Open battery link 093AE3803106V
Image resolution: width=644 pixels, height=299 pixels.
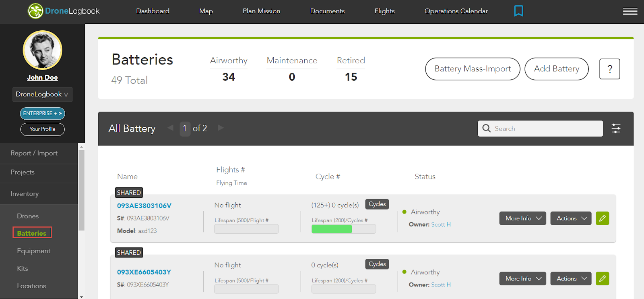(144, 206)
